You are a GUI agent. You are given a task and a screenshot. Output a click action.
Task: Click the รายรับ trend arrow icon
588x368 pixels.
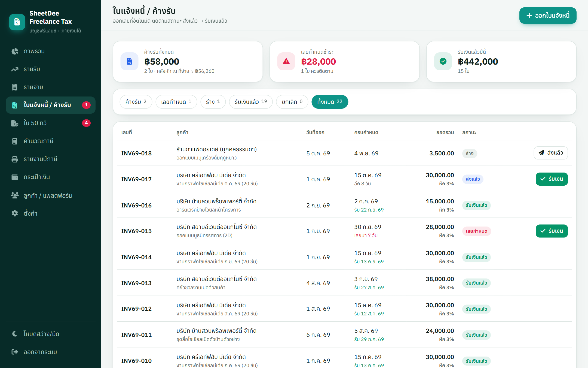coord(15,69)
